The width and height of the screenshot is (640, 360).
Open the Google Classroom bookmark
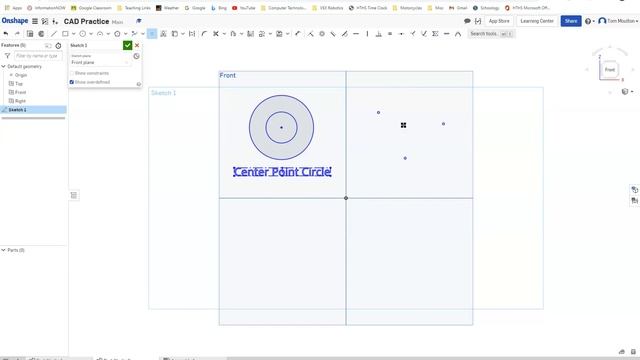point(91,8)
